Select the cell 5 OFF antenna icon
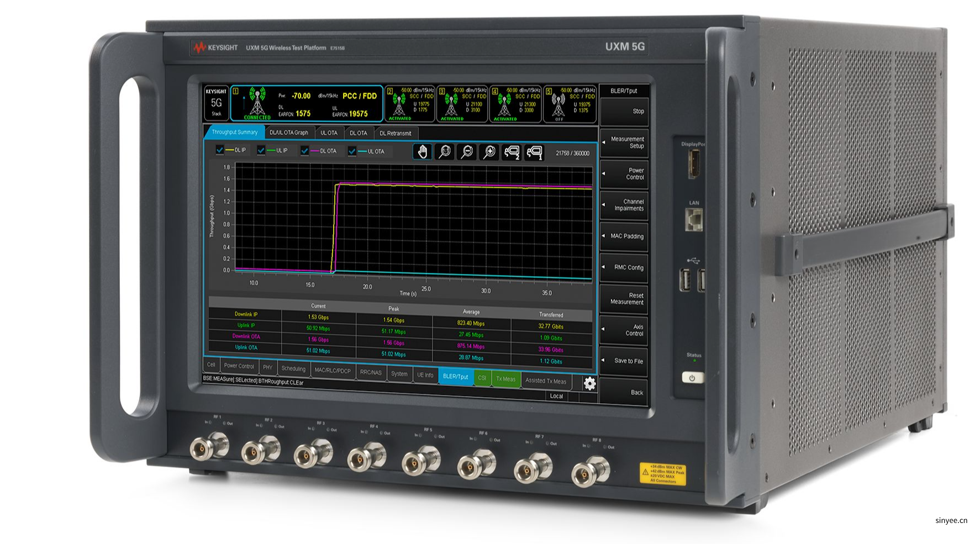This screenshot has width=980, height=544. pos(558,104)
